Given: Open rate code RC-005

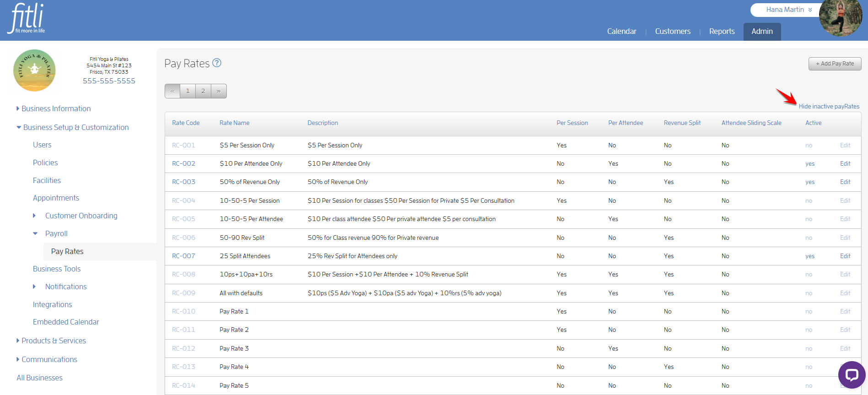Looking at the screenshot, I should (183, 219).
